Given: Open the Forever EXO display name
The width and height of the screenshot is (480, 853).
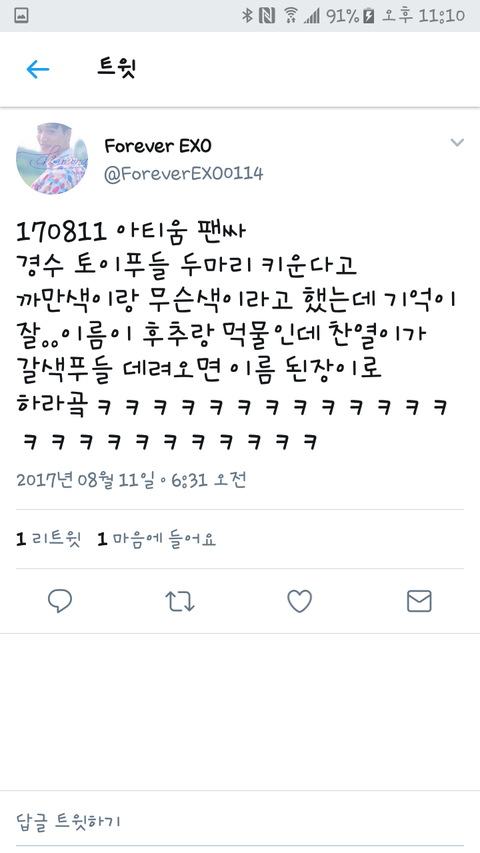Looking at the screenshot, I should click(x=158, y=146).
